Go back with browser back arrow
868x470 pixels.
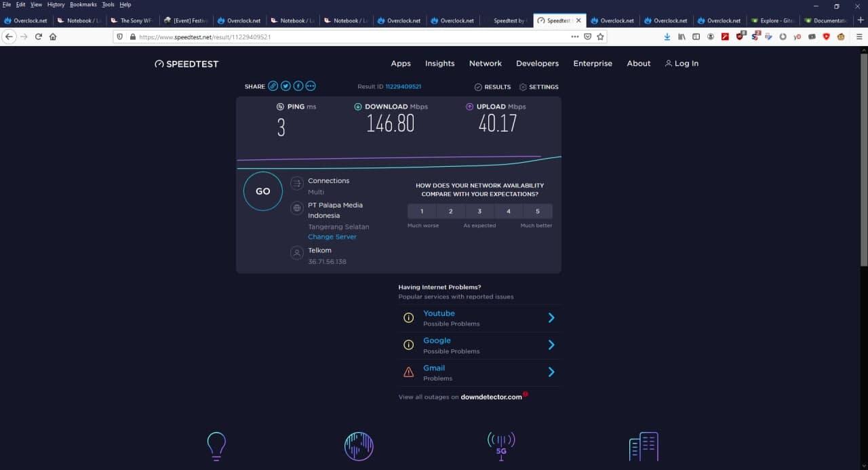[9, 37]
